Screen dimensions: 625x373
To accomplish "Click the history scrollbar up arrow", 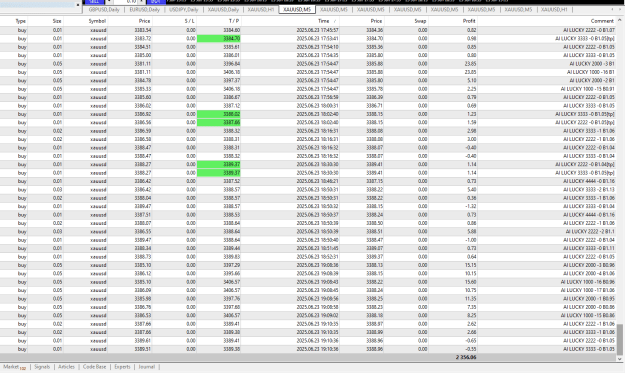I will click(x=620, y=20).
